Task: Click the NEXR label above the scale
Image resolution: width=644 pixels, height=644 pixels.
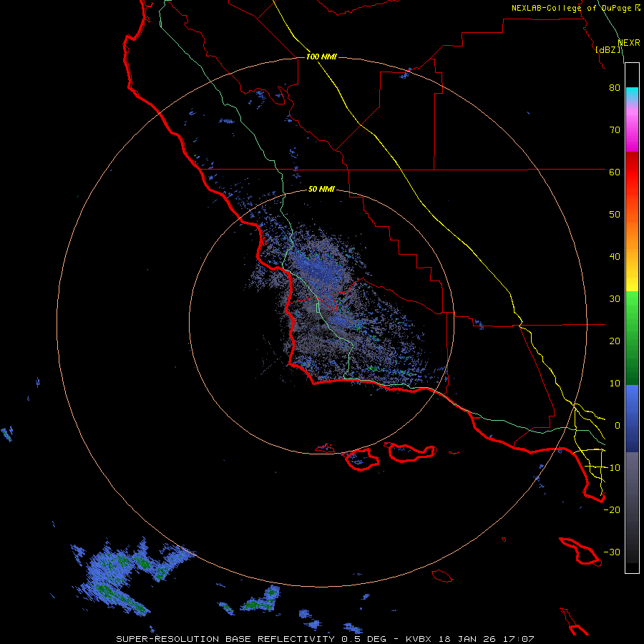Action: coord(629,43)
